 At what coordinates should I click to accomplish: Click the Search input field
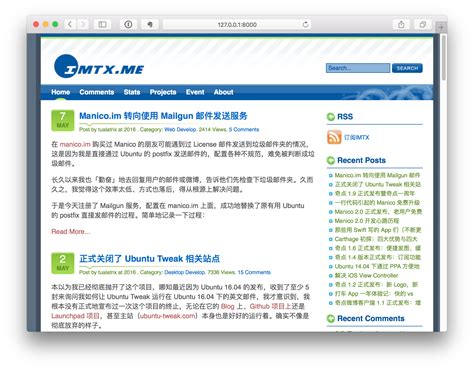tap(358, 68)
